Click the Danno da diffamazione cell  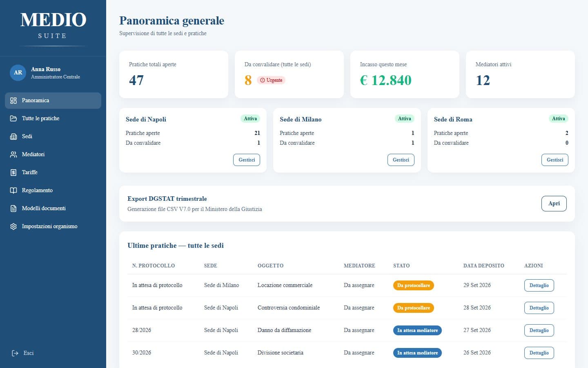coord(284,330)
